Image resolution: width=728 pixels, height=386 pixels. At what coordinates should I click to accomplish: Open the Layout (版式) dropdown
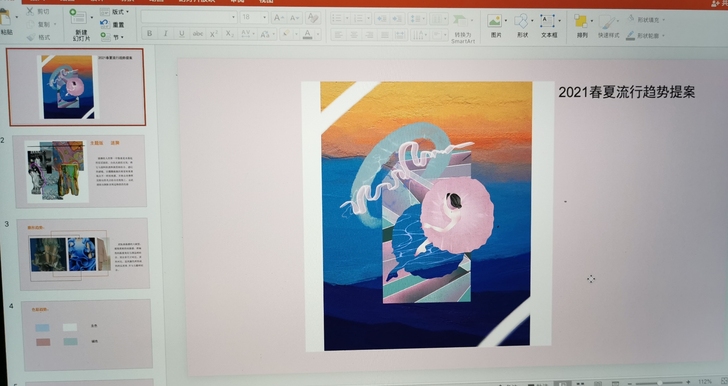[x=115, y=12]
